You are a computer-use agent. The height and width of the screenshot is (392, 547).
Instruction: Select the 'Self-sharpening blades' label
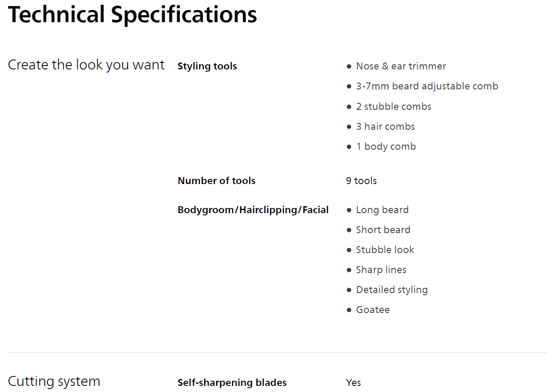[x=232, y=383]
